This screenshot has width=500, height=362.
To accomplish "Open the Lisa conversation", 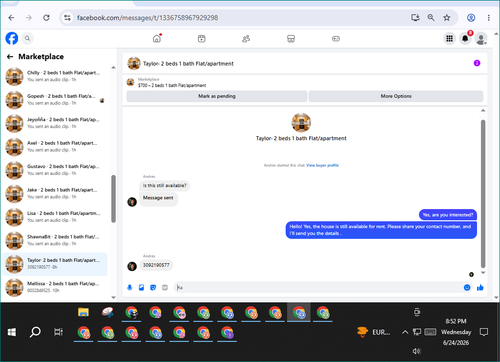I will click(55, 217).
